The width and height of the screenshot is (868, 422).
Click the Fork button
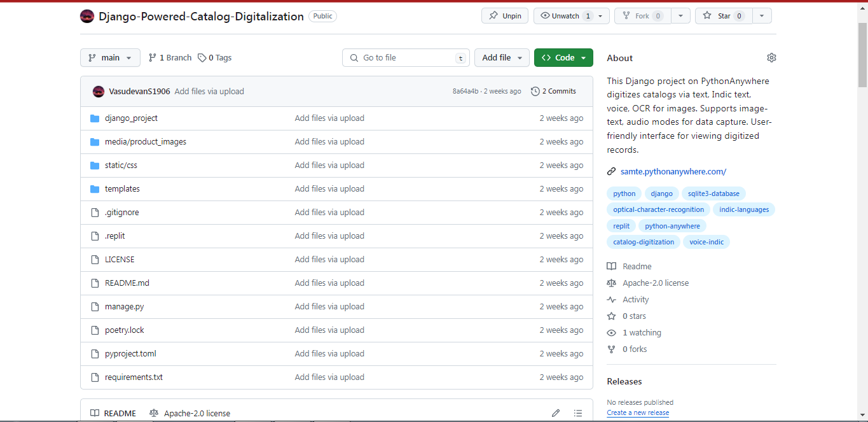(643, 16)
